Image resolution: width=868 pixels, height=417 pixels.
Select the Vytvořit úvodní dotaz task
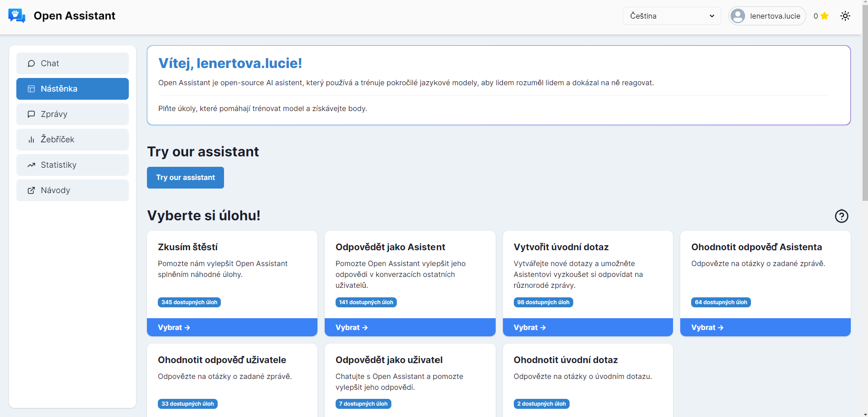(x=588, y=327)
